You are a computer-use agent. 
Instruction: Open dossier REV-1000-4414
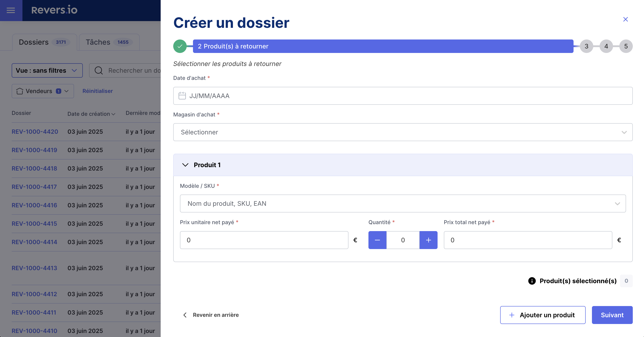coord(34,242)
